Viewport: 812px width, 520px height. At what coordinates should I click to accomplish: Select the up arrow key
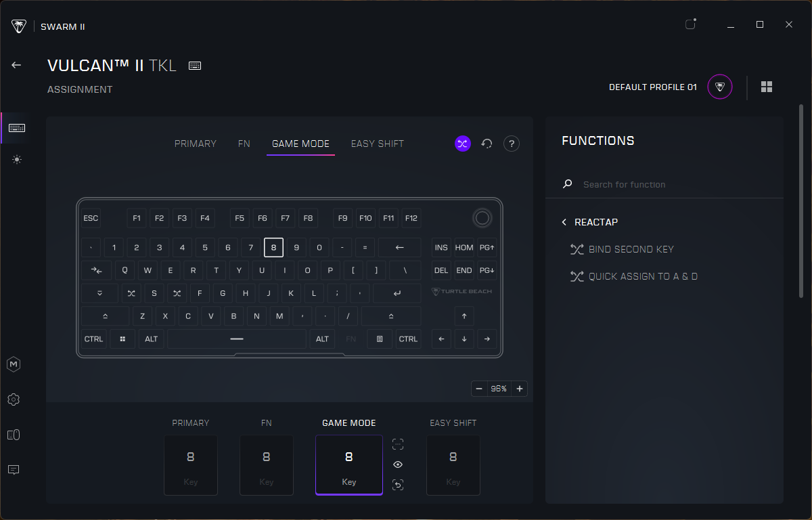click(464, 316)
